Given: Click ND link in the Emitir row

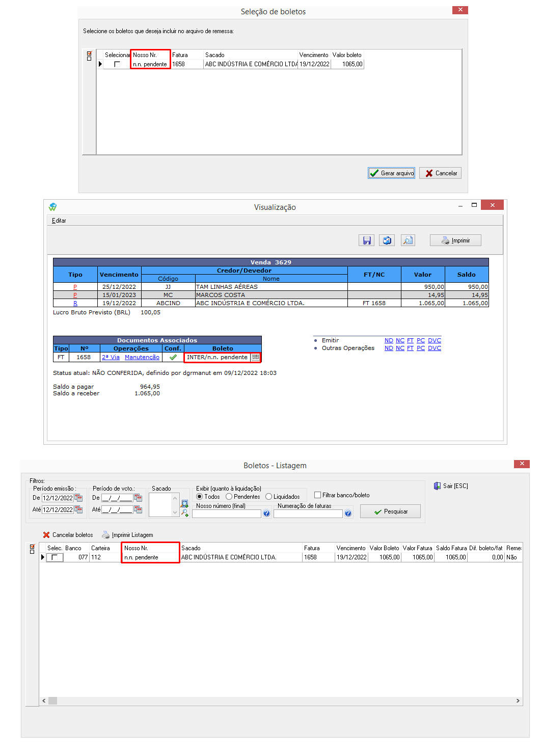Looking at the screenshot, I should [389, 340].
